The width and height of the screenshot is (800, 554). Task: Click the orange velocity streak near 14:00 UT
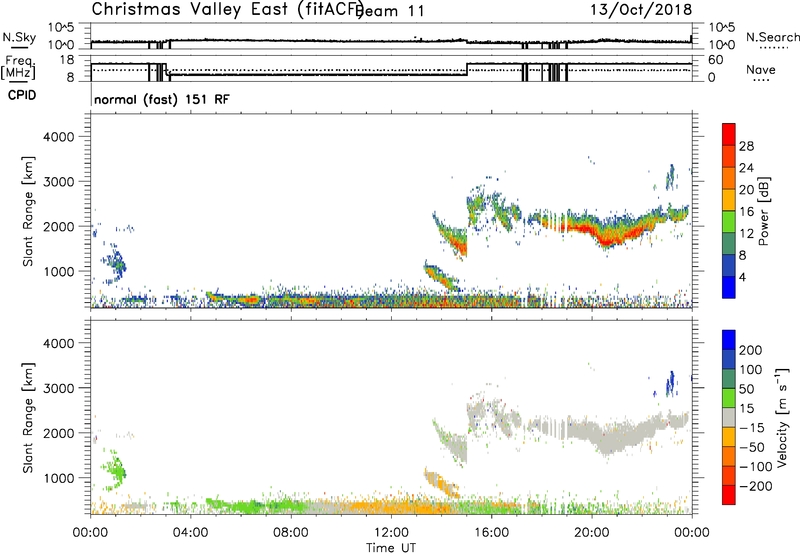coord(441,483)
